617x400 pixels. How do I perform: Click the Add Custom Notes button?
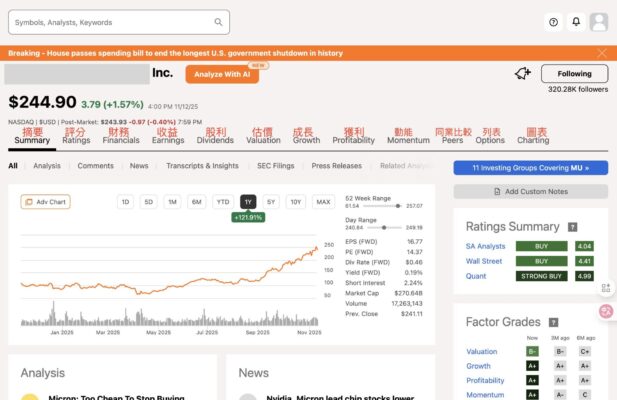tap(530, 191)
